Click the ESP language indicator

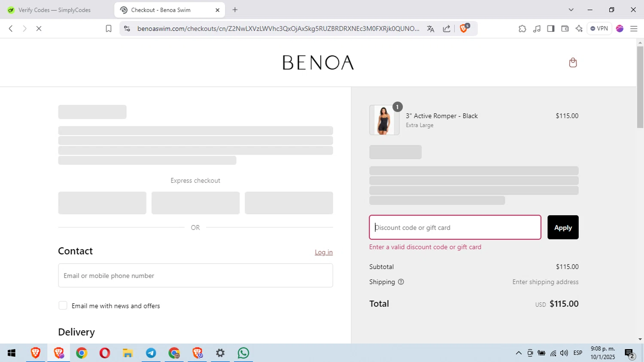(x=578, y=353)
